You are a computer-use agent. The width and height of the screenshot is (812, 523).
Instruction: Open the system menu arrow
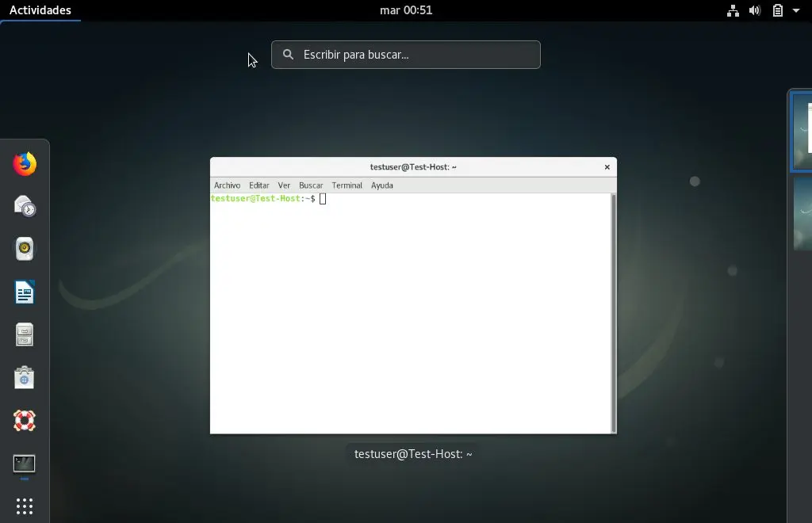coord(796,10)
